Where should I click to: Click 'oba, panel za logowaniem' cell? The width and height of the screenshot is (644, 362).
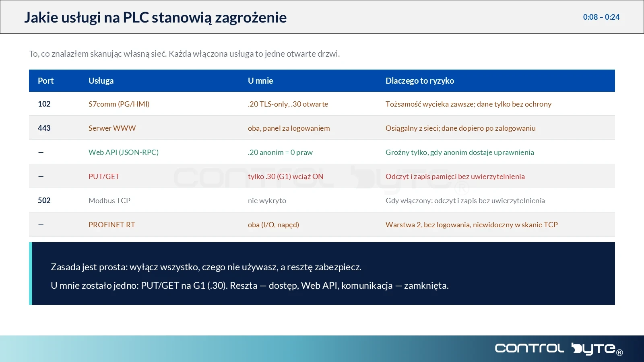point(289,128)
